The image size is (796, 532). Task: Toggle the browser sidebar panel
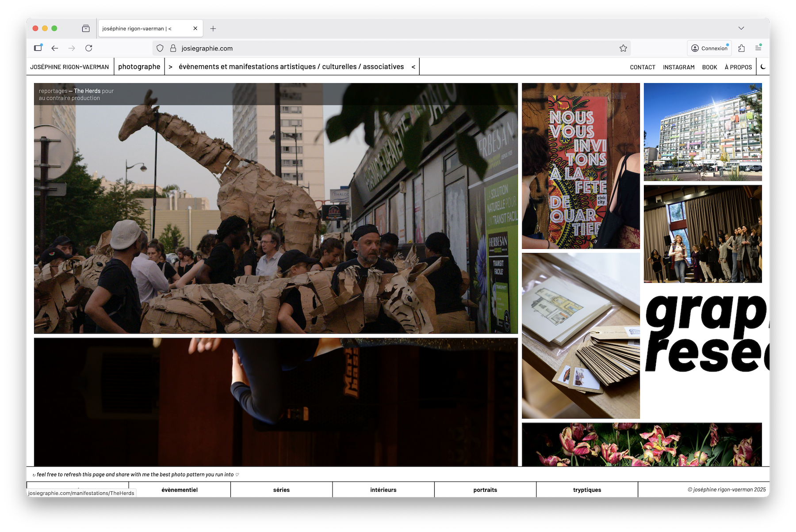(x=38, y=48)
